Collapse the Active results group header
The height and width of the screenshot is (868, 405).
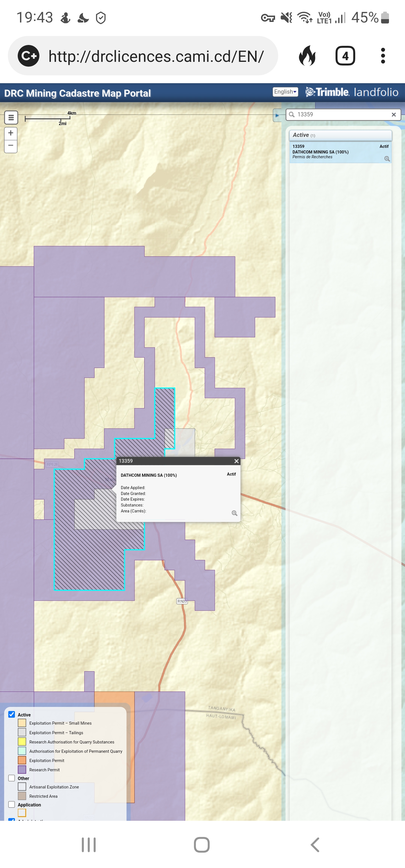(x=340, y=135)
